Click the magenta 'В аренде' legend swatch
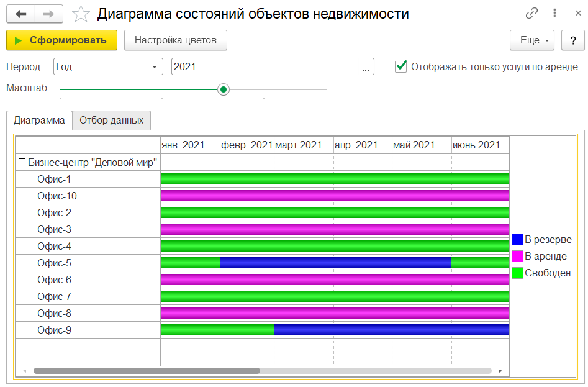 pos(517,256)
